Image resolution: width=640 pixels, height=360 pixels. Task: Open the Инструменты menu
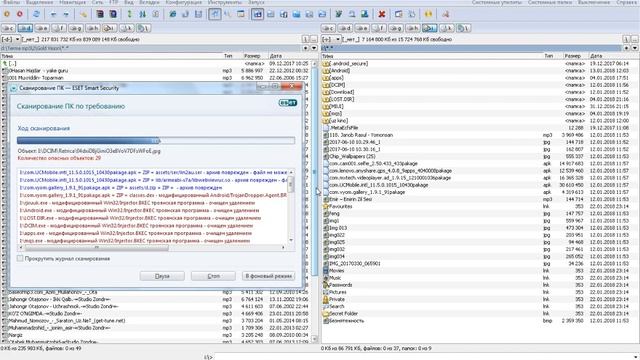225,2
